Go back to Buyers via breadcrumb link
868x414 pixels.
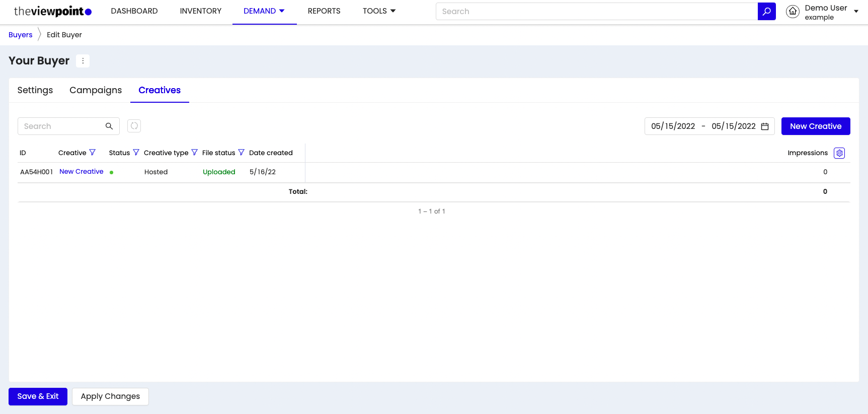(x=21, y=35)
